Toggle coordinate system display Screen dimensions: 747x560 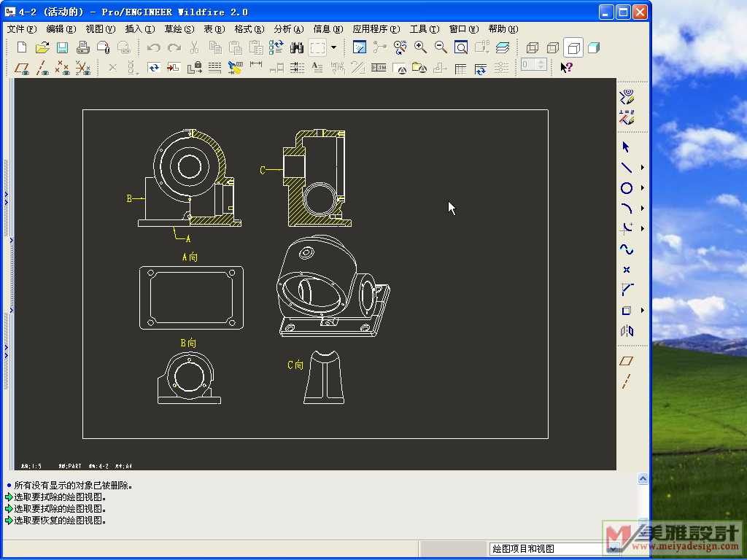point(83,68)
